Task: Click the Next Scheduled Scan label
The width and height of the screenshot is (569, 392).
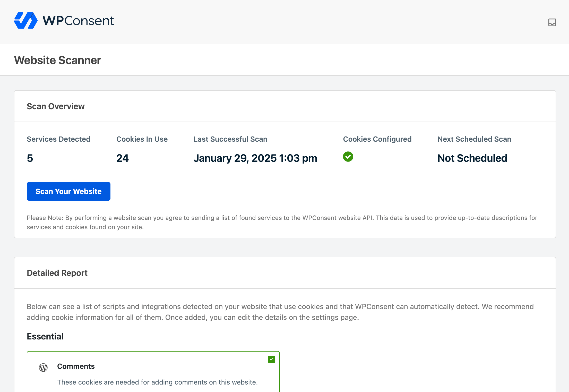Action: tap(474, 139)
